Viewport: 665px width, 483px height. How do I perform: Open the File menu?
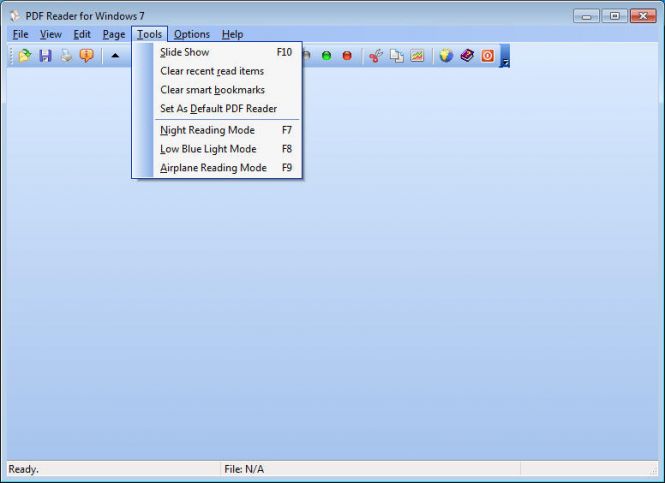[x=20, y=34]
